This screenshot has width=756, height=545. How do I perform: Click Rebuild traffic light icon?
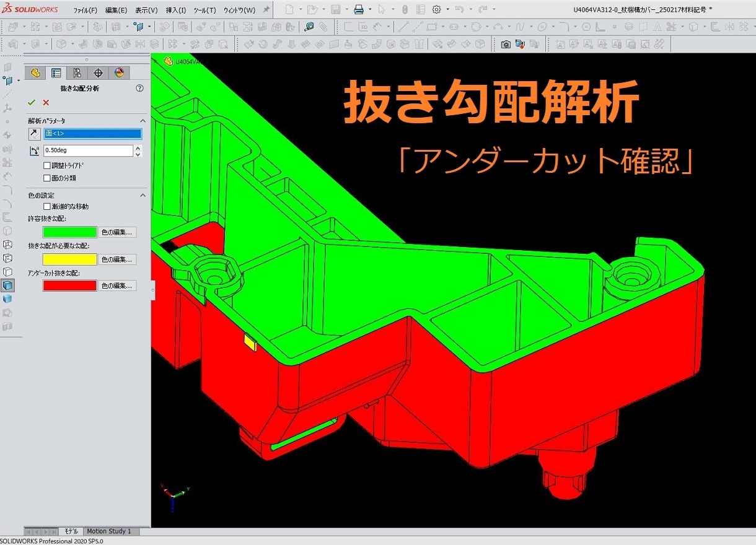click(x=405, y=10)
